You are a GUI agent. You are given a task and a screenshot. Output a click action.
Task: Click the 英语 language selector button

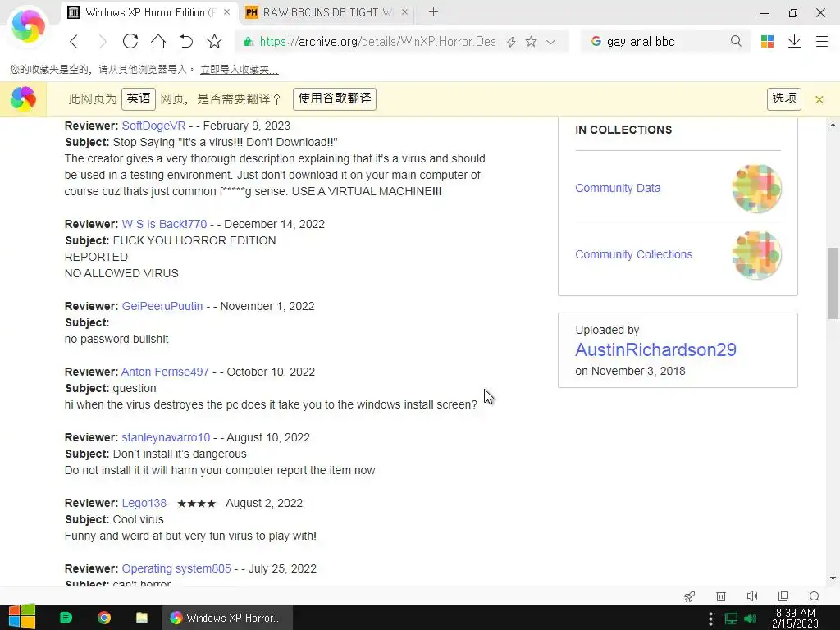click(x=138, y=99)
